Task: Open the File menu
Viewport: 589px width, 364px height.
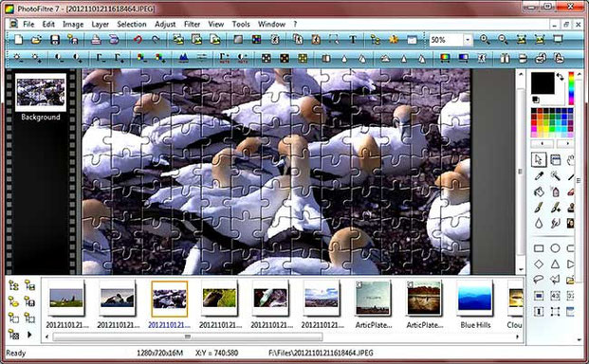Action: point(28,25)
